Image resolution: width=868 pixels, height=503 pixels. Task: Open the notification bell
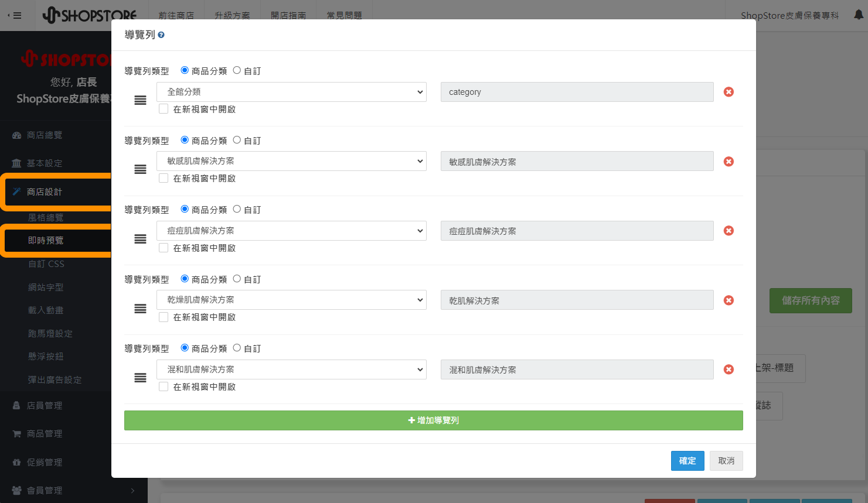[x=859, y=15]
